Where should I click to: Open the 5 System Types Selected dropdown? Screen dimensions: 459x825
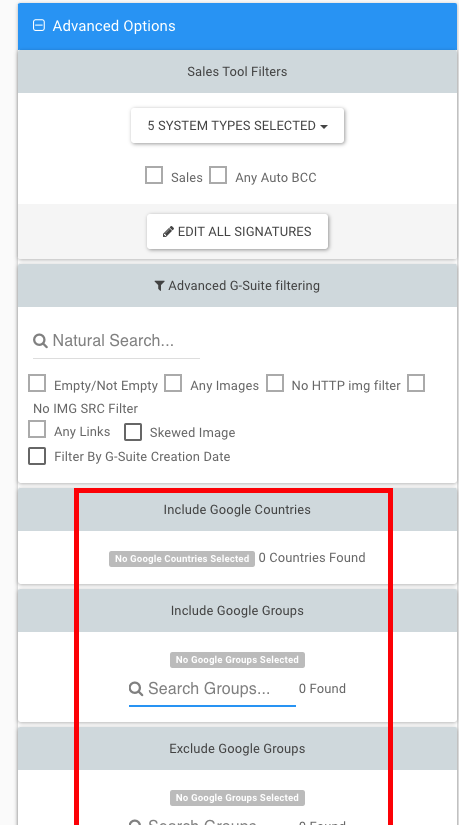(237, 126)
